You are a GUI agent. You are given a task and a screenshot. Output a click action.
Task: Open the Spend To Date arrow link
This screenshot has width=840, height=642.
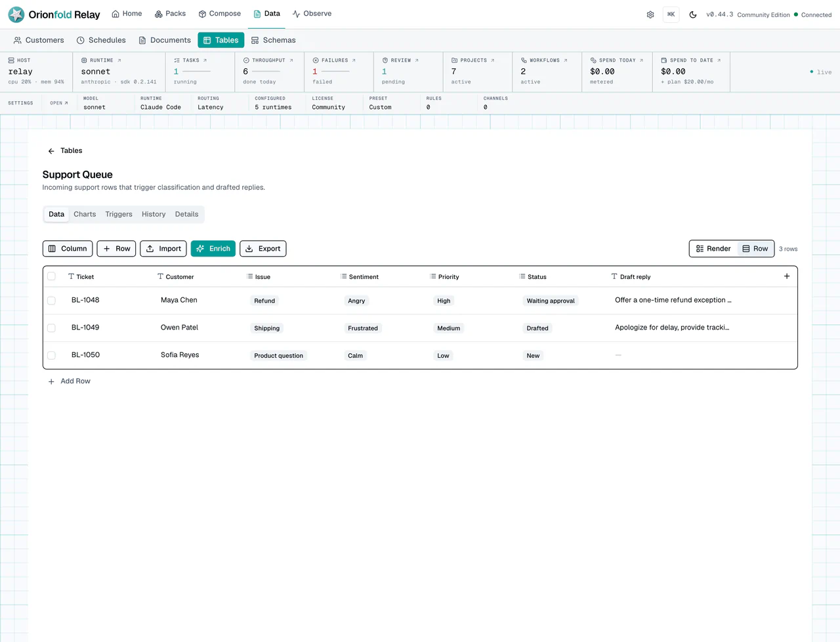[x=719, y=60]
